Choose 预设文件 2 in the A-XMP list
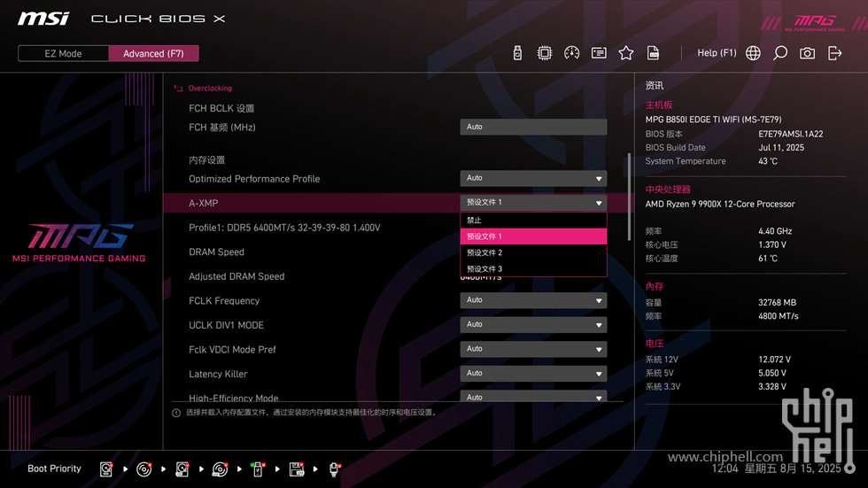Viewport: 868px width, 488px height. pyautogui.click(x=533, y=252)
